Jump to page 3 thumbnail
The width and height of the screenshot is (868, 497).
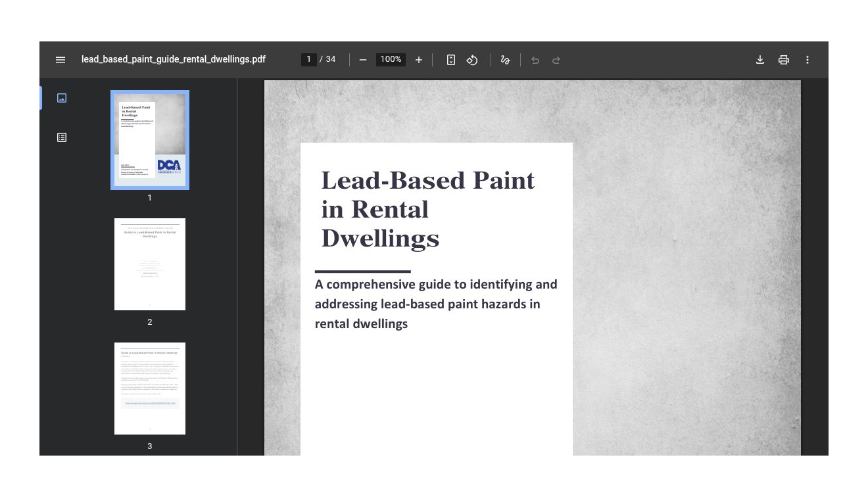click(x=150, y=389)
